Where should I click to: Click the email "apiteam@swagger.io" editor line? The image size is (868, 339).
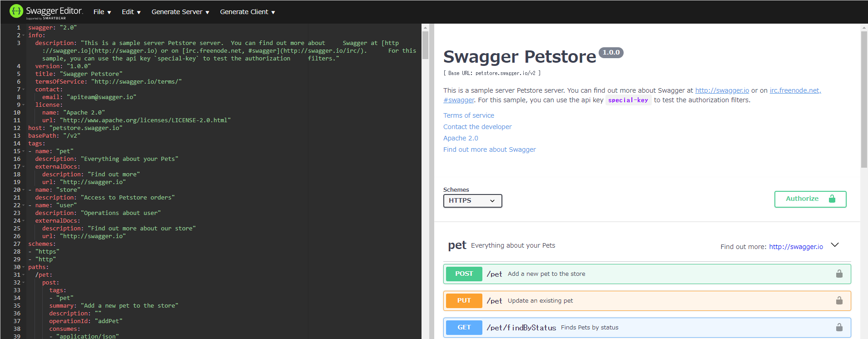89,97
